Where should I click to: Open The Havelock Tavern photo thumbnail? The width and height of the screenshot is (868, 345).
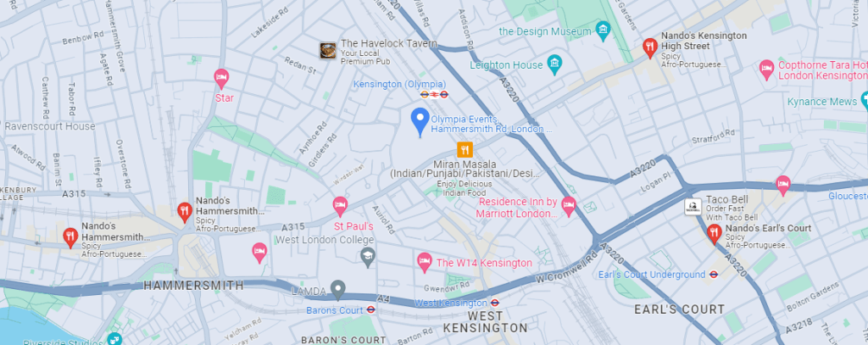(x=328, y=50)
